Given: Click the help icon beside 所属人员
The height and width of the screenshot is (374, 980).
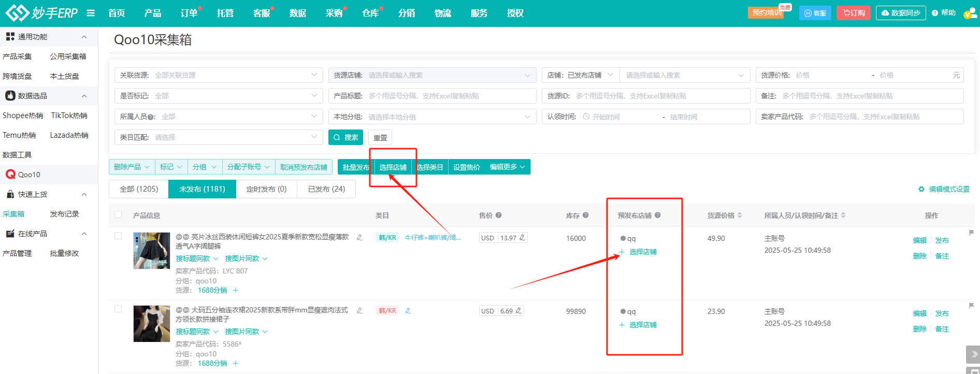Looking at the screenshot, I should point(151,117).
